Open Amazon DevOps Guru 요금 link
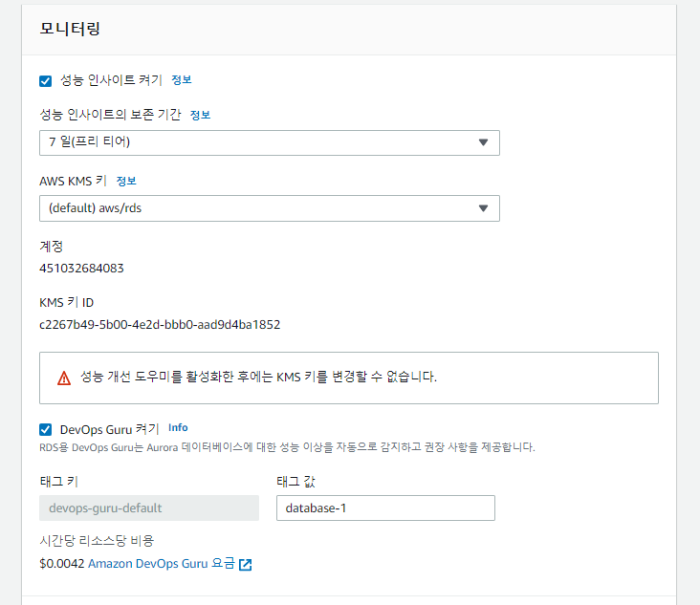The width and height of the screenshot is (700, 605). [x=162, y=564]
